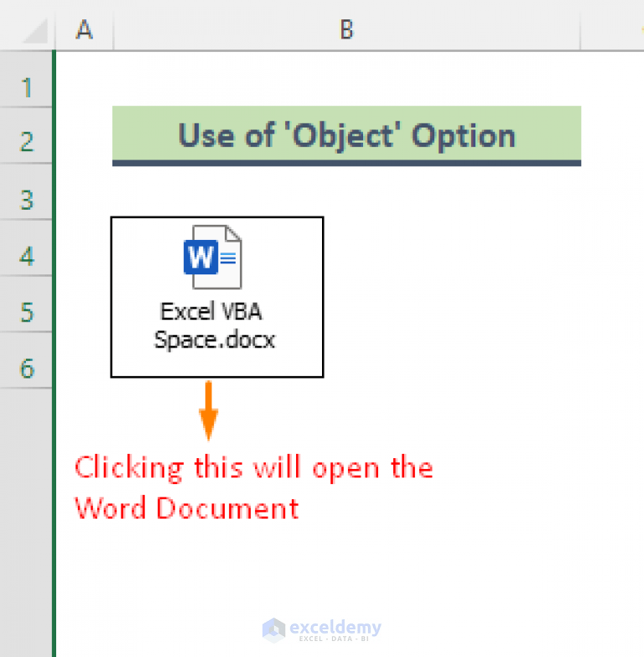Select column B header
The height and width of the screenshot is (657, 644).
point(346,29)
